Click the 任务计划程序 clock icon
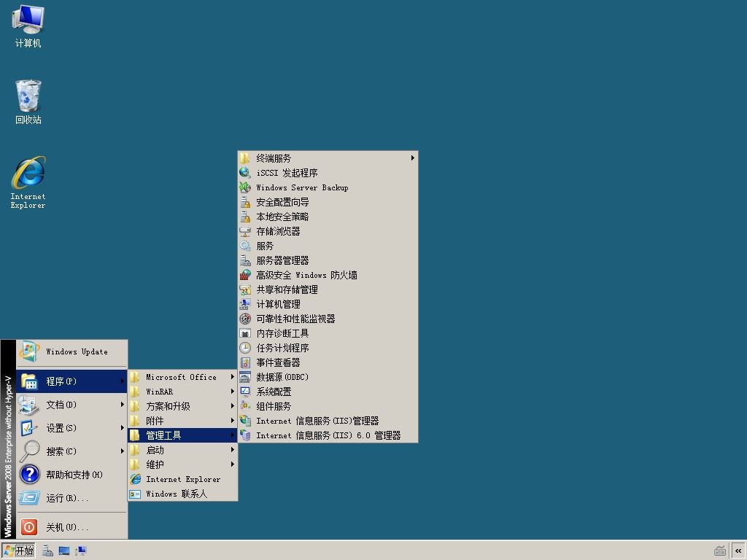 click(x=245, y=348)
